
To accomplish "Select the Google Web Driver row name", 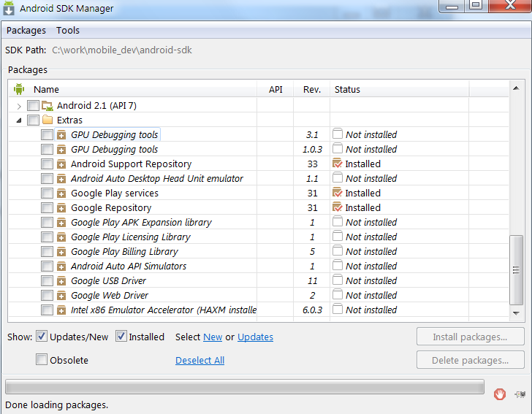I will 110,295.
